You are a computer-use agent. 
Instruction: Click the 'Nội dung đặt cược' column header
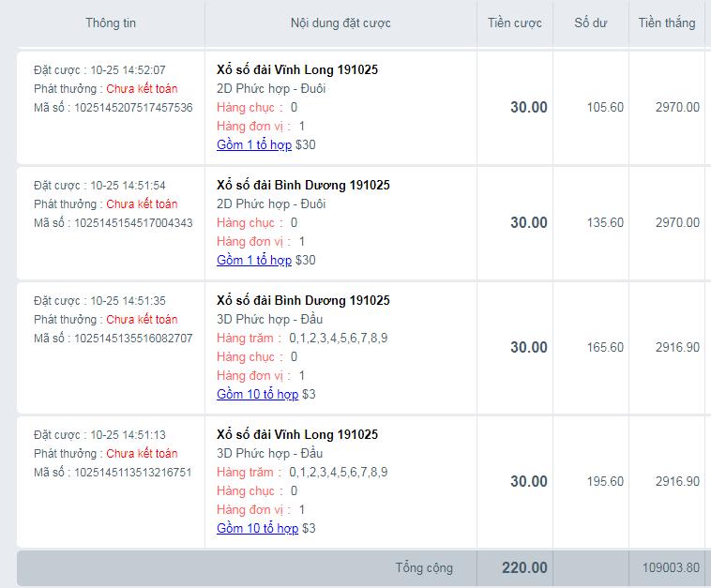(x=340, y=23)
